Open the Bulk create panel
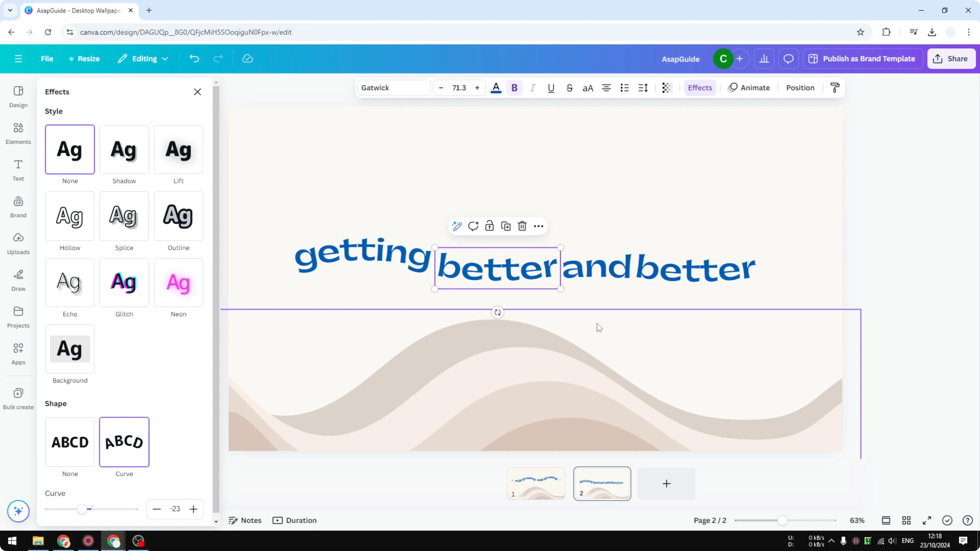Image resolution: width=980 pixels, height=551 pixels. pyautogui.click(x=18, y=398)
